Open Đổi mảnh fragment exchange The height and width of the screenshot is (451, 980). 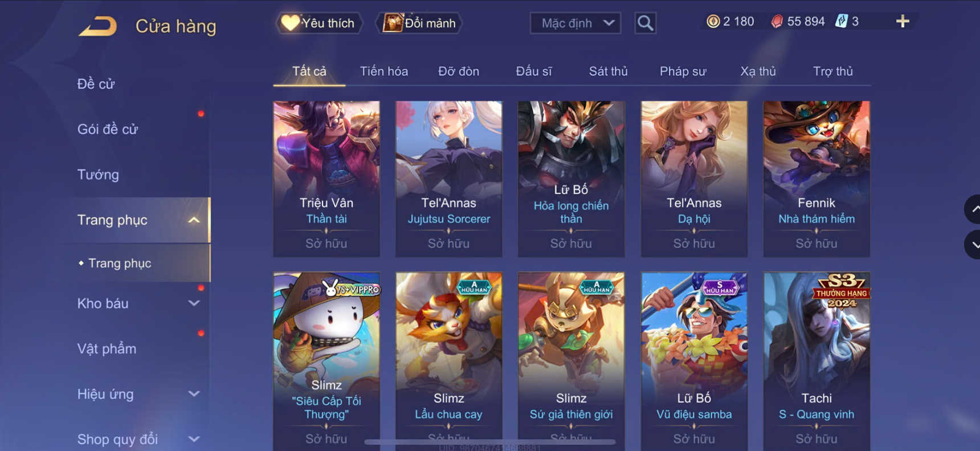419,23
